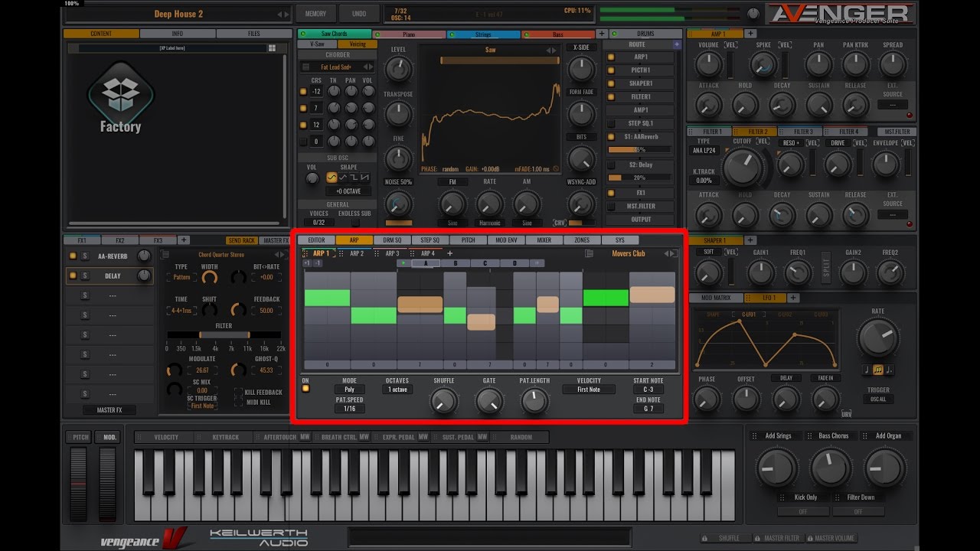This screenshot has height=551, width=980.
Task: Add a new FX rack with plus
Action: pyautogui.click(x=183, y=240)
